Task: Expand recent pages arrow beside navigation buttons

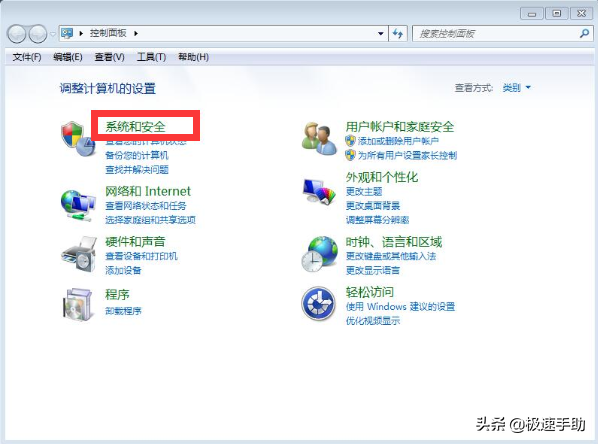Action: pos(53,34)
